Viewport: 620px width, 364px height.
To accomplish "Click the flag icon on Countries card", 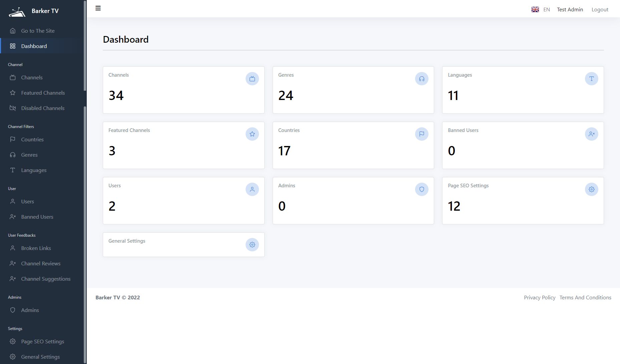I will click(422, 134).
